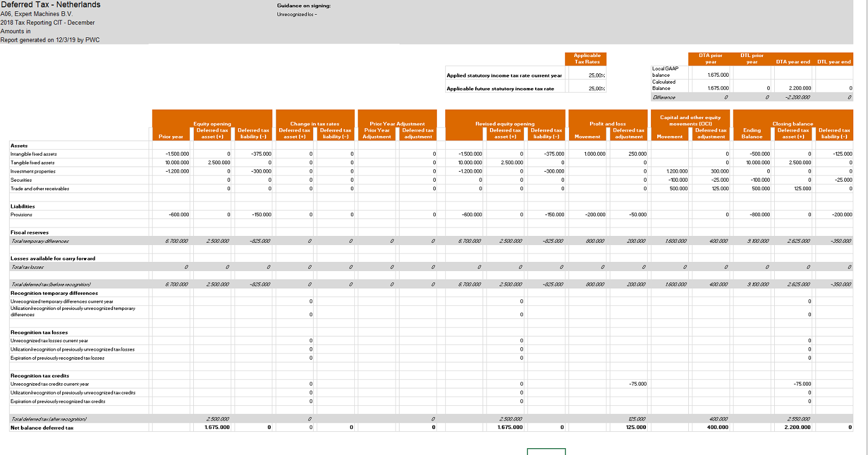
Task: Click the Prior Year Adjustment column header
Action: pyautogui.click(x=397, y=123)
